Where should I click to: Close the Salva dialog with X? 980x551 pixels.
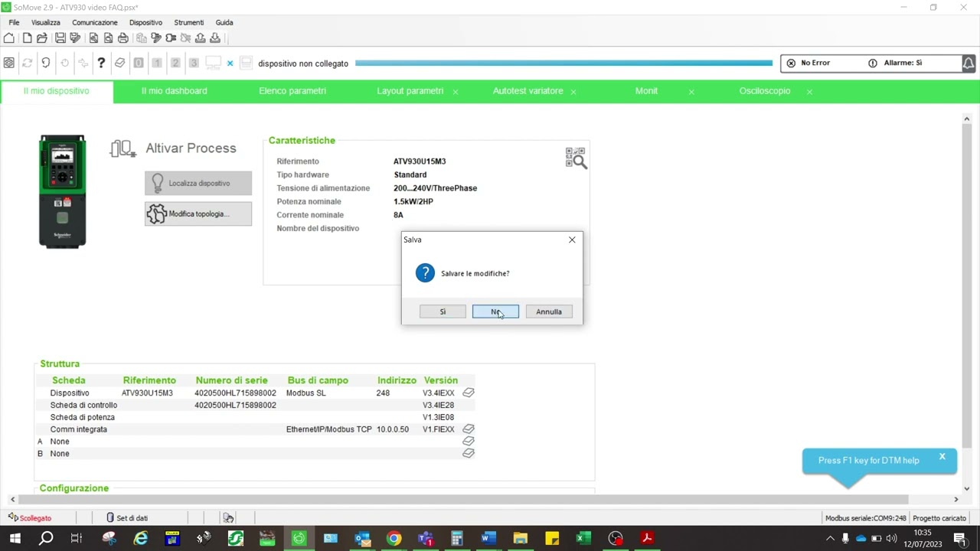572,240
